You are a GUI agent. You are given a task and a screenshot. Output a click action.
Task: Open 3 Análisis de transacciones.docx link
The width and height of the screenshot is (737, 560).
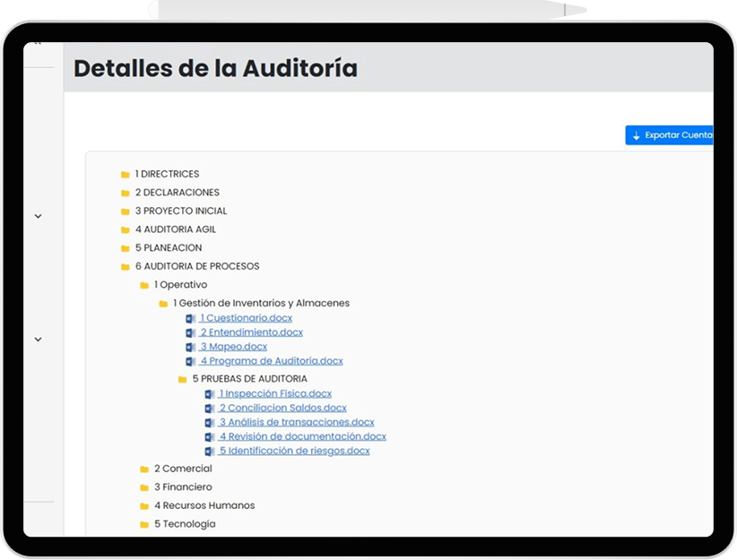pyautogui.click(x=296, y=422)
